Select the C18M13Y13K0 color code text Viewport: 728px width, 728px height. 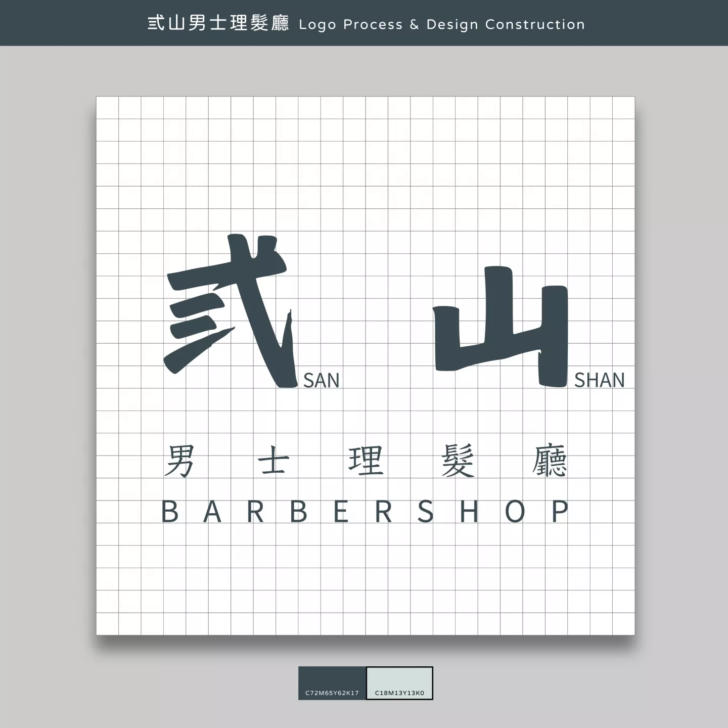coord(399,693)
